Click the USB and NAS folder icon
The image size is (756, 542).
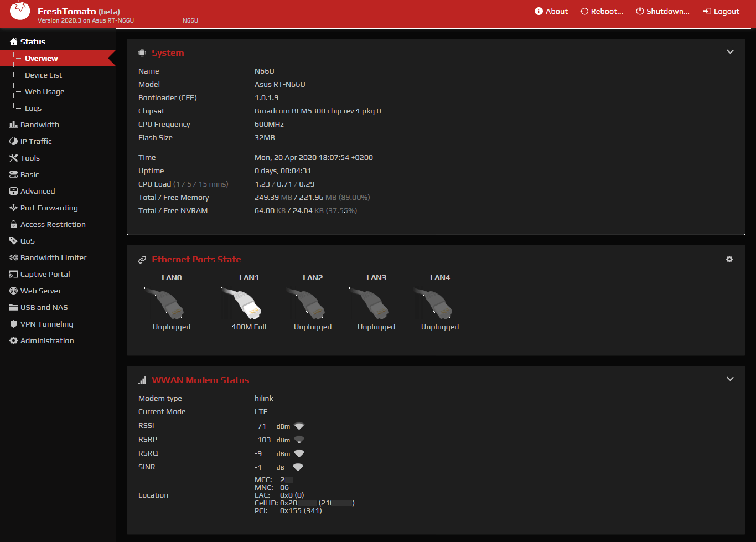[x=14, y=307]
